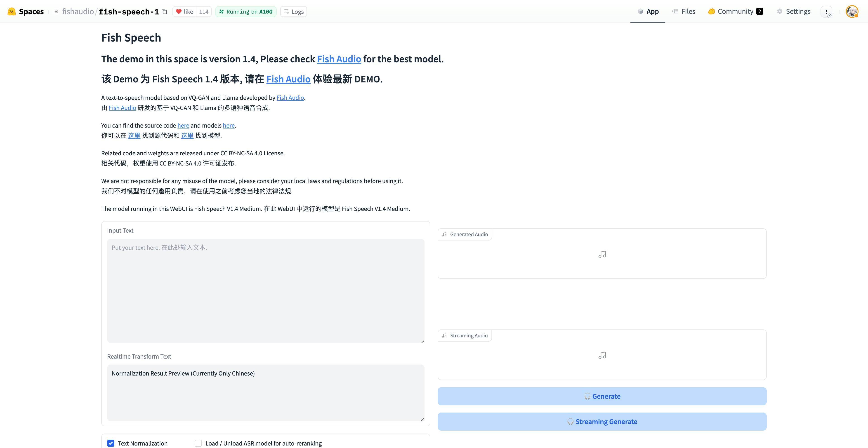Click the Generated Audio label icon
The height and width of the screenshot is (448, 868).
(444, 235)
